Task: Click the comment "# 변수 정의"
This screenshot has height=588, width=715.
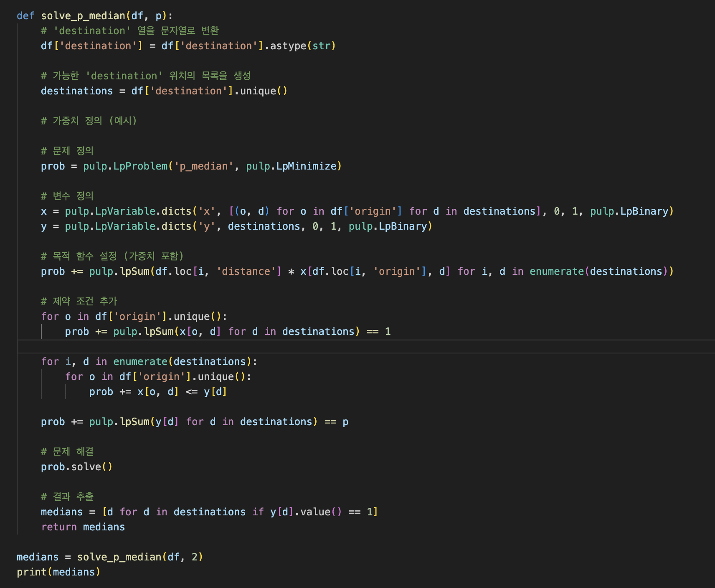Action: [x=67, y=196]
